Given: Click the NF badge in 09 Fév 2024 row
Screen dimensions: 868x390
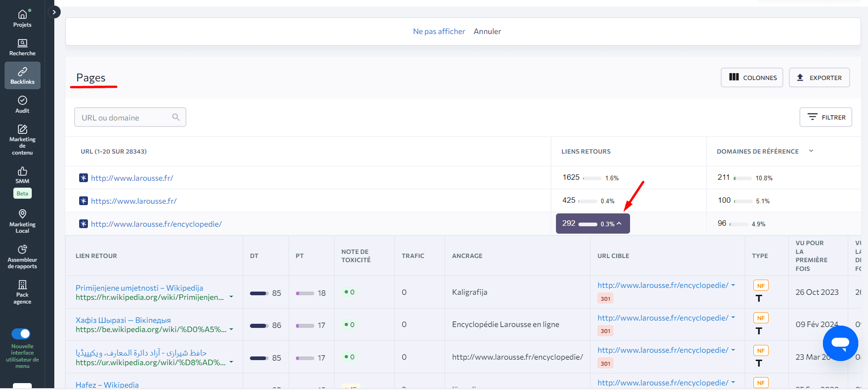Looking at the screenshot, I should click(x=761, y=318).
